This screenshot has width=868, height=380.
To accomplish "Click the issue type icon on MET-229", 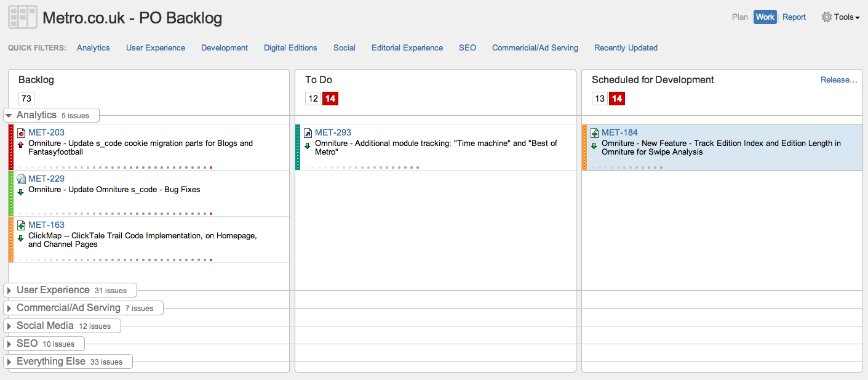I will pos(22,179).
